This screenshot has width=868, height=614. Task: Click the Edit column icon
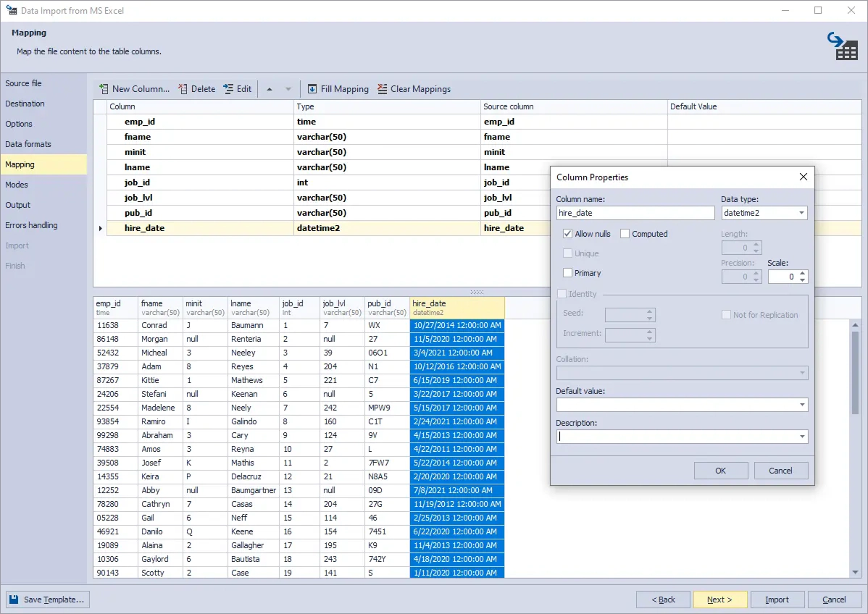(229, 89)
